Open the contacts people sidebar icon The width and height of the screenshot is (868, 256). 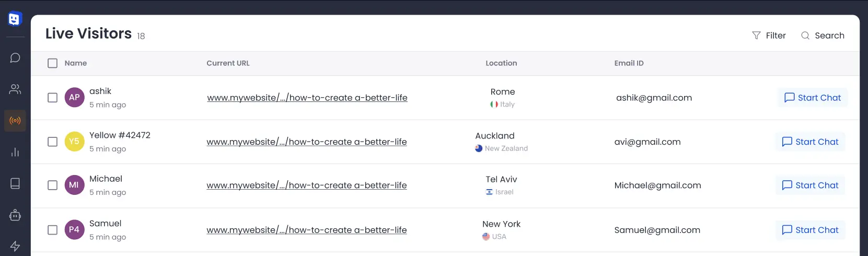click(x=15, y=89)
